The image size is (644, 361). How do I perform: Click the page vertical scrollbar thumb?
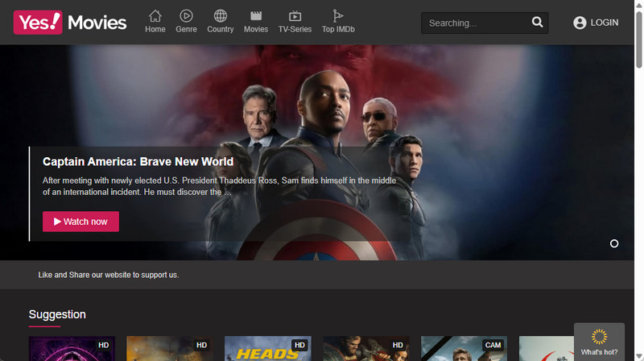point(639,39)
